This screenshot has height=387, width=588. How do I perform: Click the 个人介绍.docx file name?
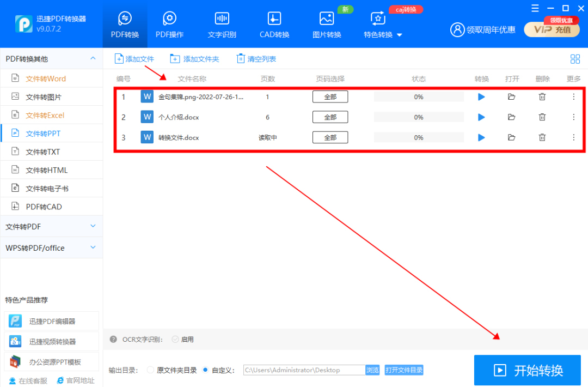179,117
